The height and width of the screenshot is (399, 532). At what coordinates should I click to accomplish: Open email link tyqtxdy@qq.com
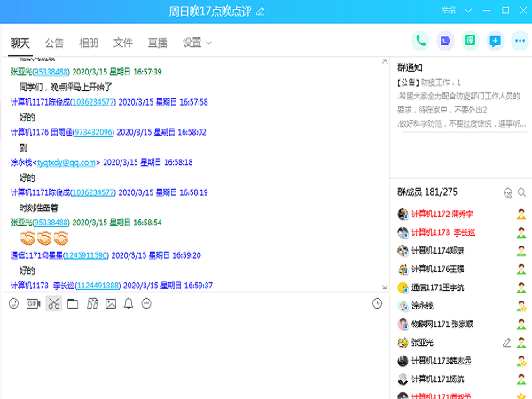(x=66, y=162)
